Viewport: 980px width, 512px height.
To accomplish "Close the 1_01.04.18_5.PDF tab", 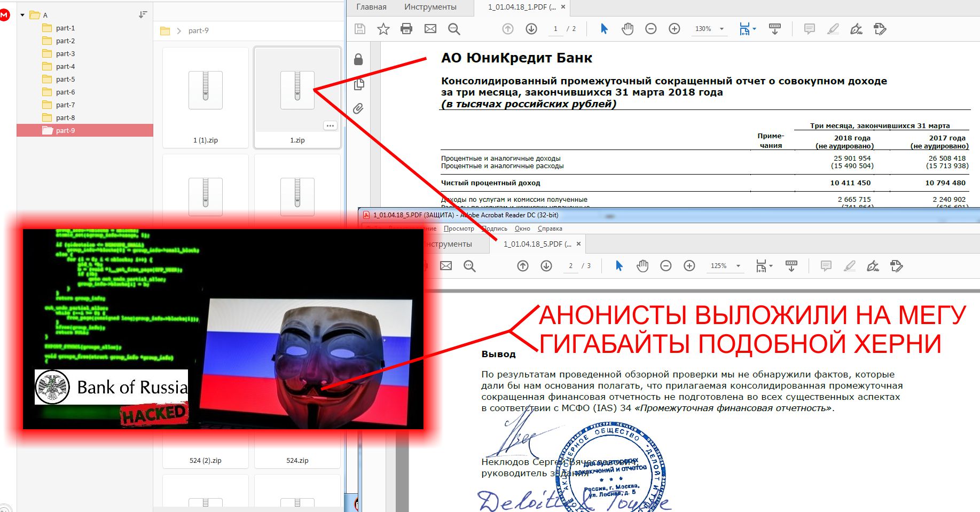I will tap(578, 244).
